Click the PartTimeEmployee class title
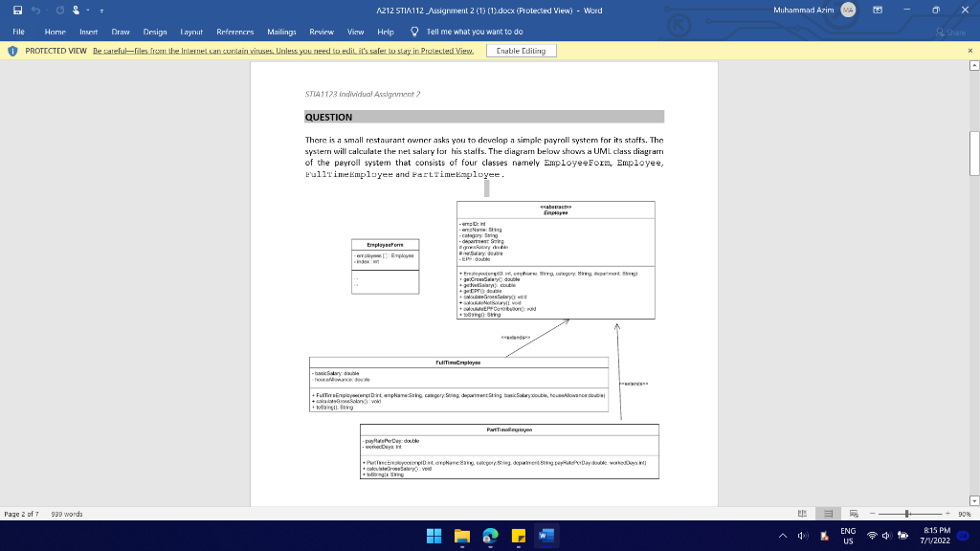This screenshot has height=551, width=980. (x=509, y=430)
